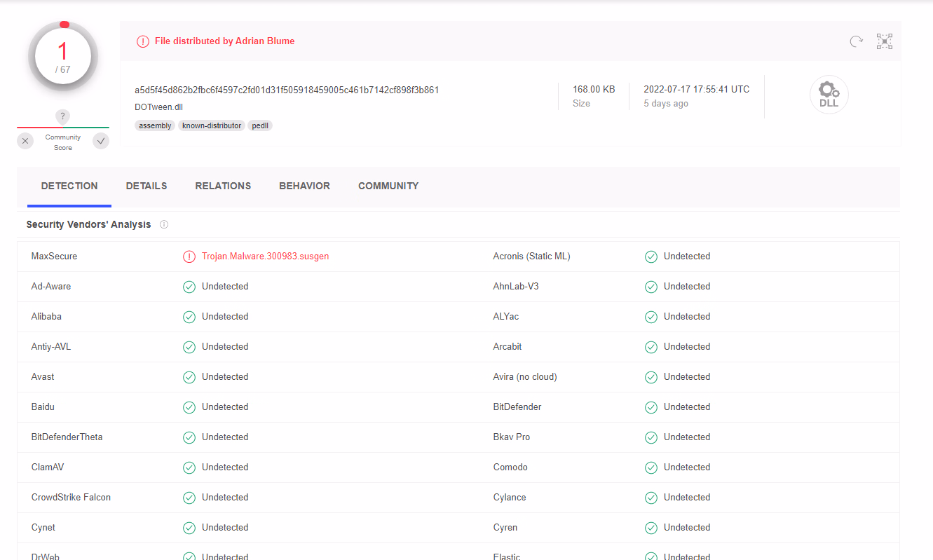Open the DETAILS tab
The height and width of the screenshot is (560, 933).
tap(147, 186)
